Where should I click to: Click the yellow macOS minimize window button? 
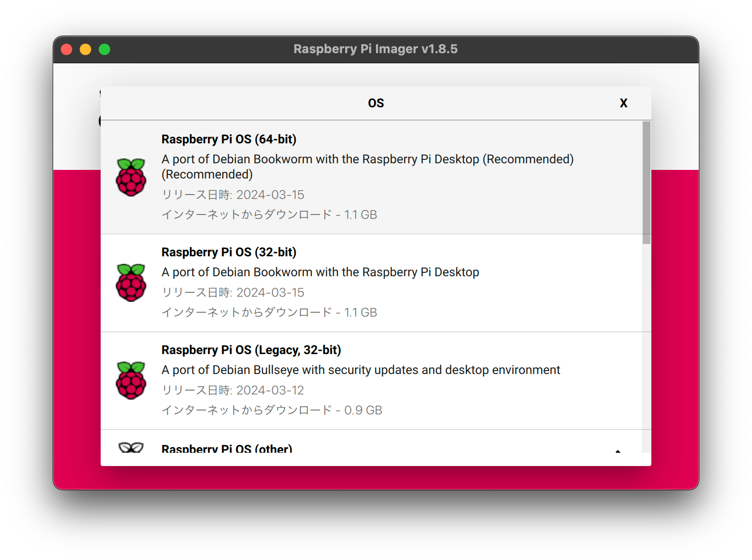pyautogui.click(x=85, y=49)
